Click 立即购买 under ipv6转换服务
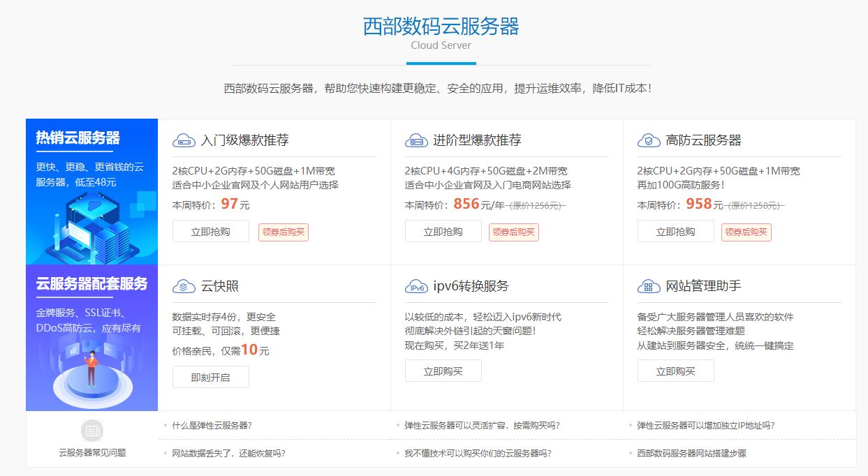The image size is (868, 476). click(443, 371)
